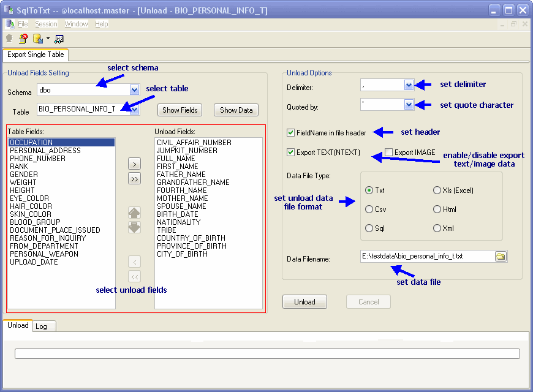Image resolution: width=533 pixels, height=392 pixels.
Task: Select COUNTRY_OF_BIRTH in Unload Fields
Action: click(x=208, y=238)
